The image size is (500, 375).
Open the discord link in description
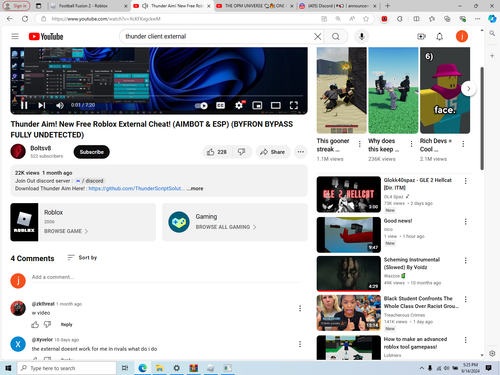click(x=90, y=181)
